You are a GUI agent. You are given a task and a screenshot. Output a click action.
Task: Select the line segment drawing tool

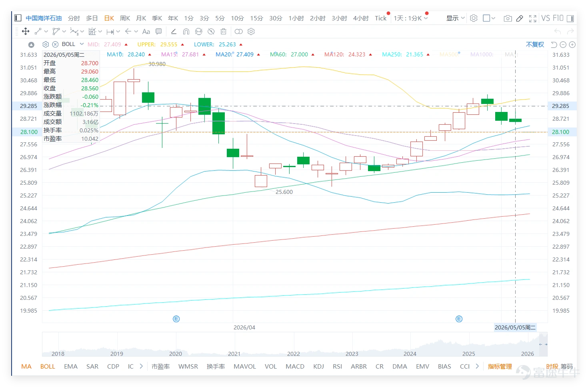pyautogui.click(x=38, y=32)
